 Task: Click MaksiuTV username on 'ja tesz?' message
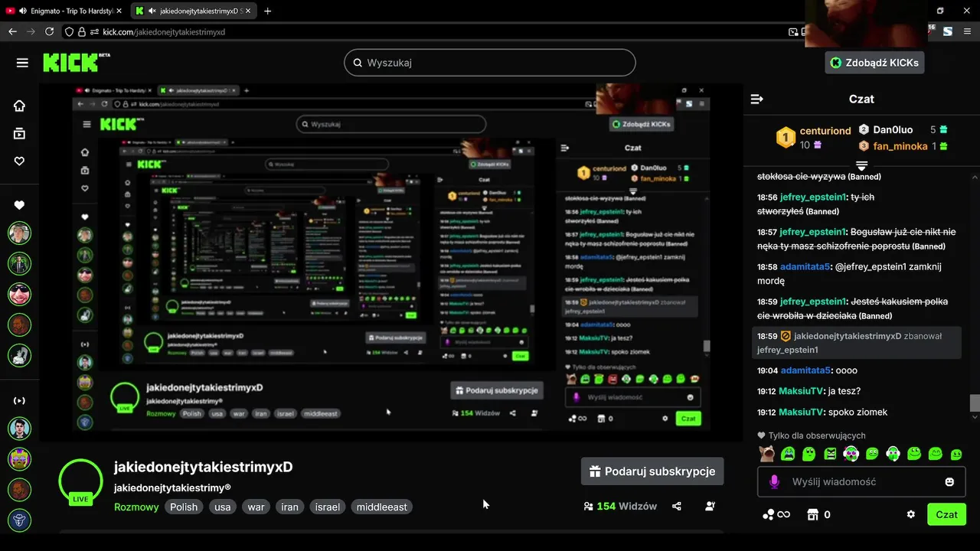(802, 391)
